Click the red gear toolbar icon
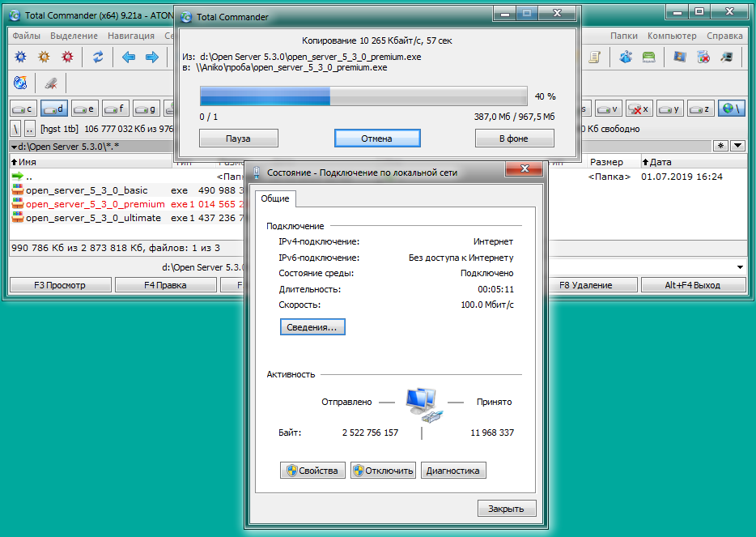 [x=67, y=57]
